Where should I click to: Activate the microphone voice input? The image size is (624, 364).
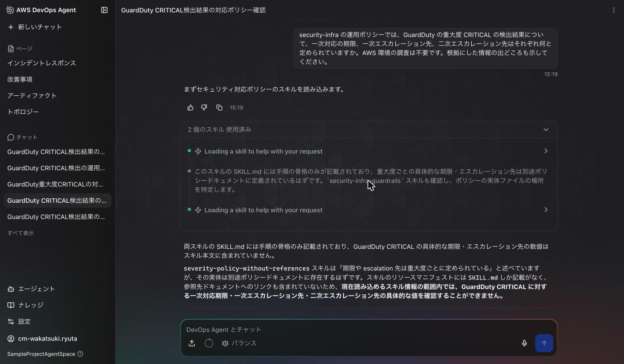[x=524, y=343]
